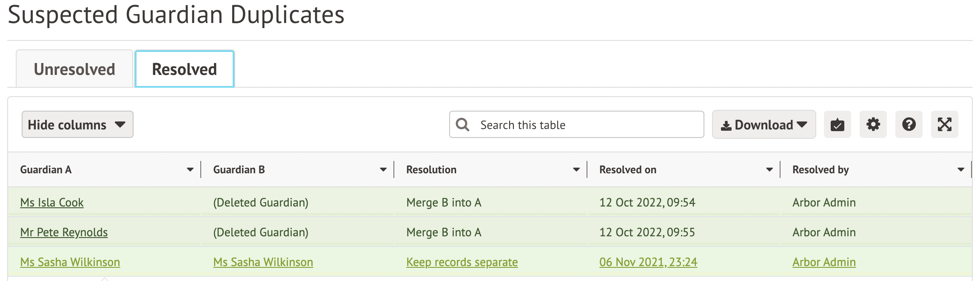
Task: Open Guardian A Ms Sasha Wilkinson link
Action: coord(70,262)
